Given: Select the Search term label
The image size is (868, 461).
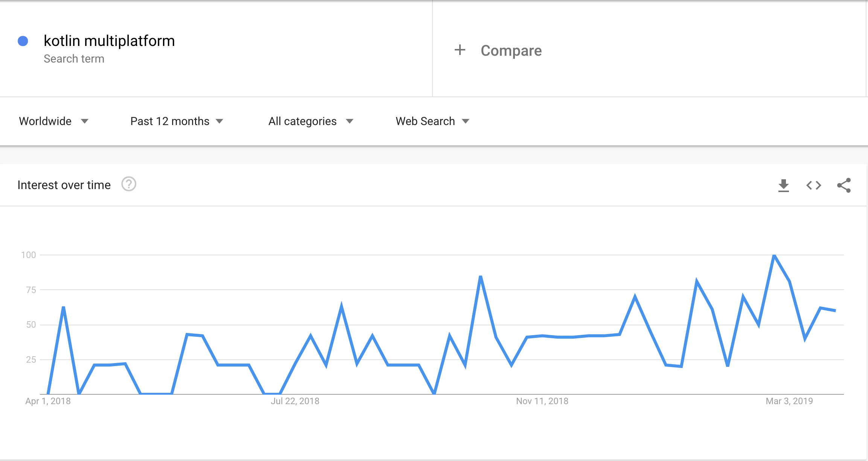Looking at the screenshot, I should click(x=74, y=59).
